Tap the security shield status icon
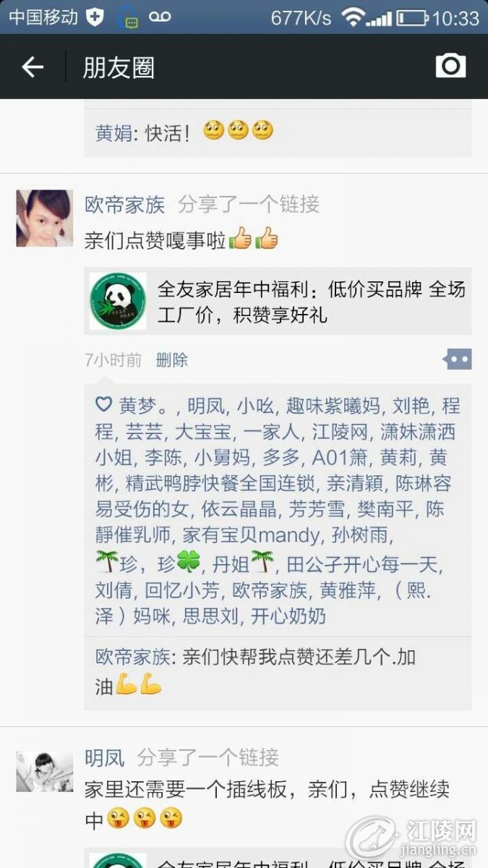 tap(95, 17)
